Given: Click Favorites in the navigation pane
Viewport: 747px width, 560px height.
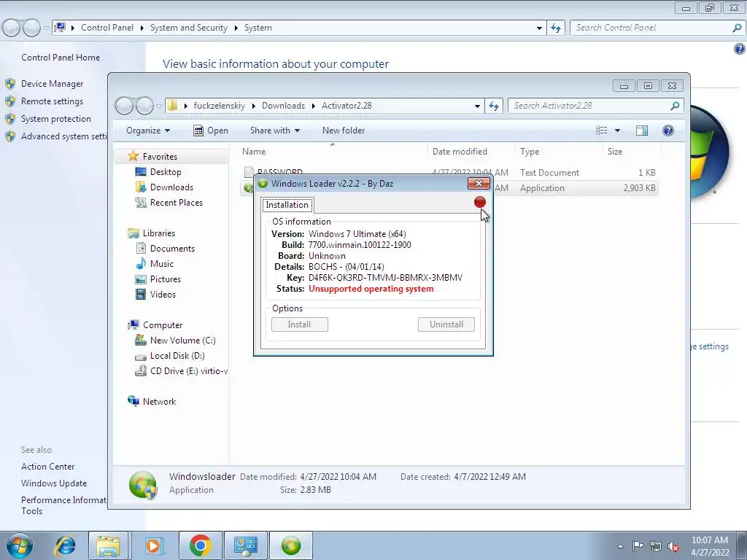Looking at the screenshot, I should [x=160, y=157].
